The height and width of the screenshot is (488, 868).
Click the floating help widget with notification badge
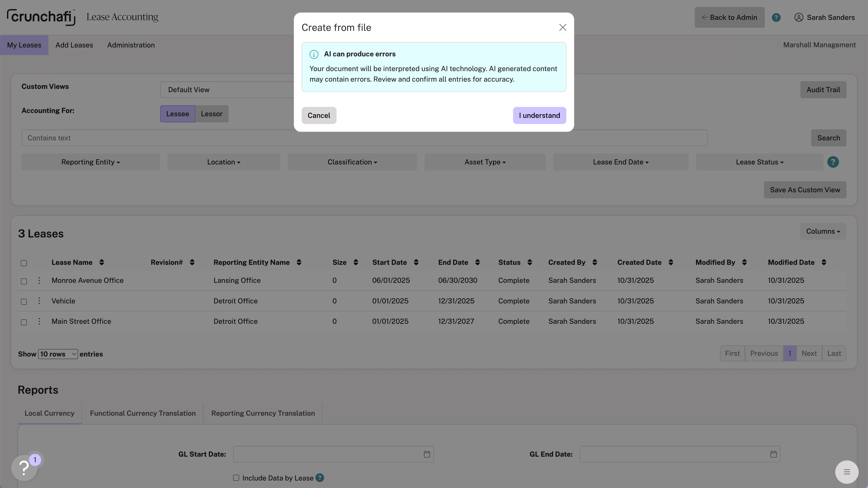[24, 467]
